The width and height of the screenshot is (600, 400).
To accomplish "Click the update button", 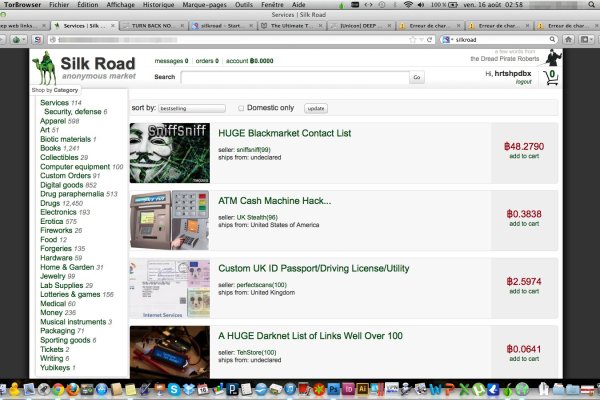I will (316, 108).
